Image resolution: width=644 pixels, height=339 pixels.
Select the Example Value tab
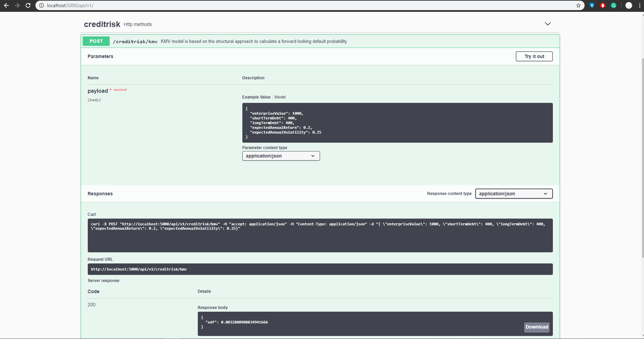(256, 97)
